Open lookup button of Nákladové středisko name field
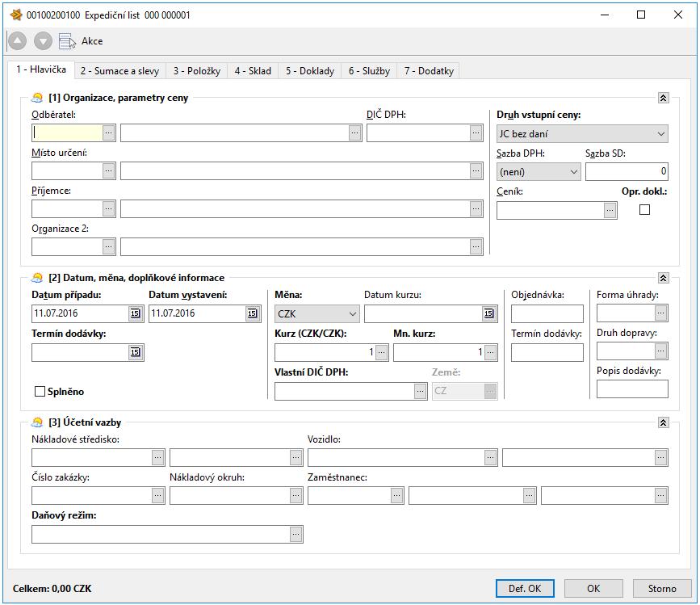The width and height of the screenshot is (700, 605). (x=296, y=457)
